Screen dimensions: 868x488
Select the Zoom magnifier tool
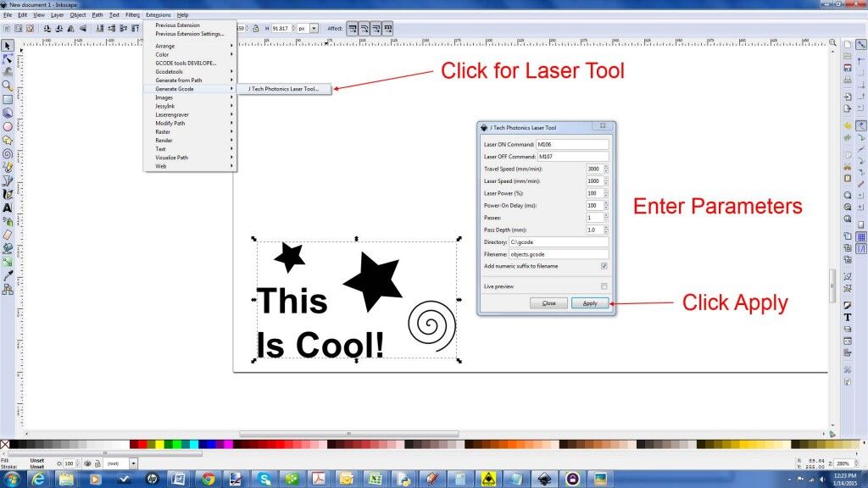point(8,85)
